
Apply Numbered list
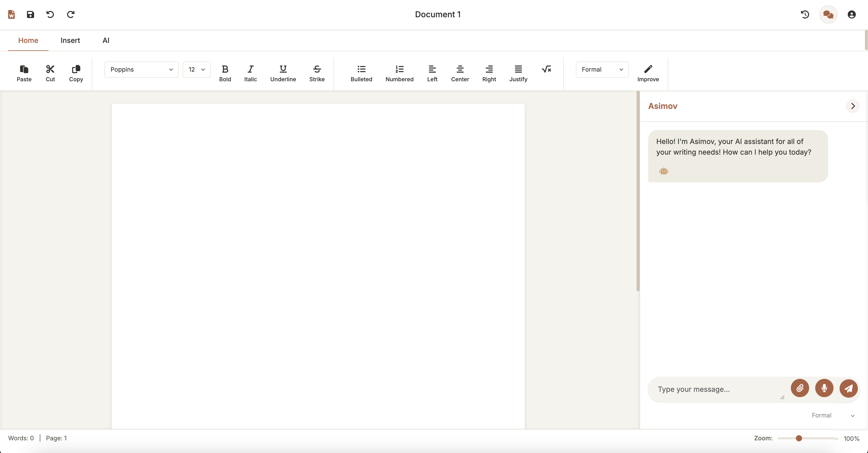399,73
